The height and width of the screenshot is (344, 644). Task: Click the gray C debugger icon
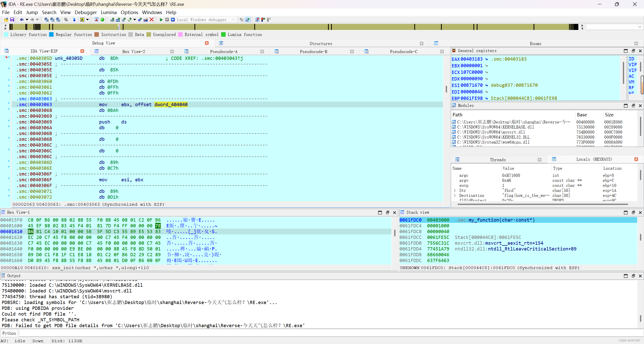pyautogui.click(x=242, y=20)
